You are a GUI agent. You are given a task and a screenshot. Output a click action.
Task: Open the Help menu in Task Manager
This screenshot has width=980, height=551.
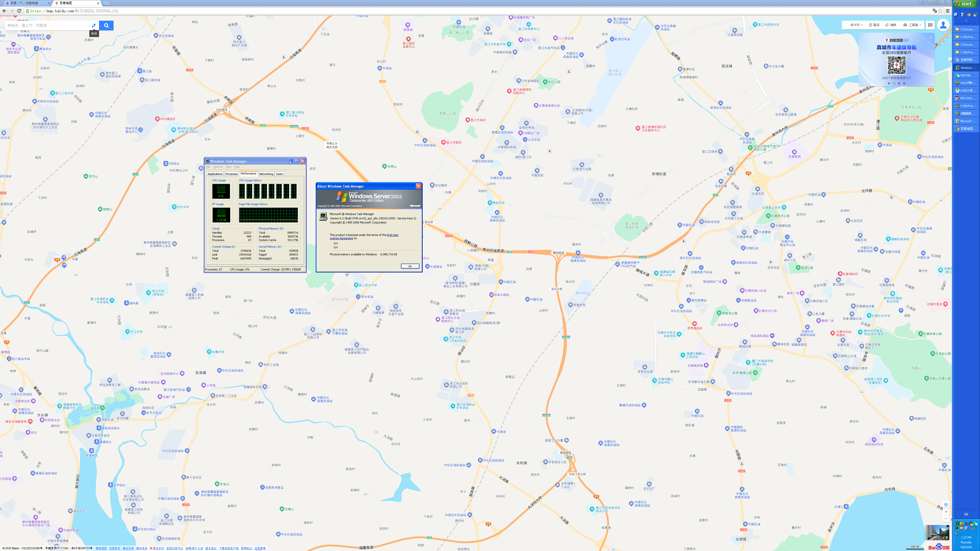click(x=237, y=167)
